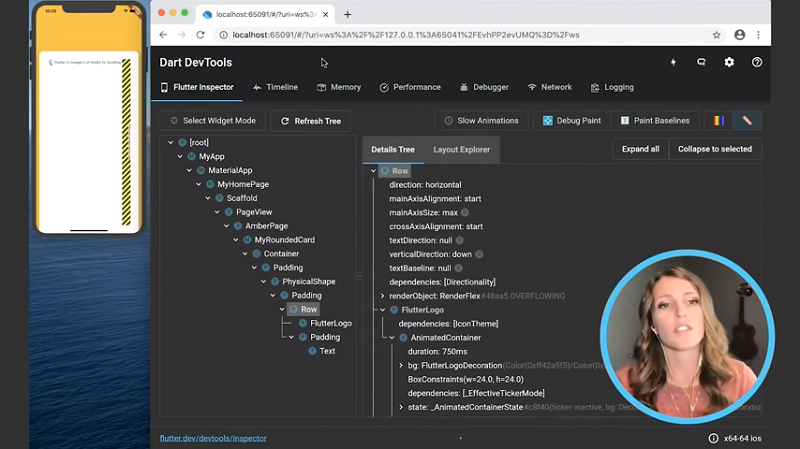Select the Details Tree tab

point(393,149)
